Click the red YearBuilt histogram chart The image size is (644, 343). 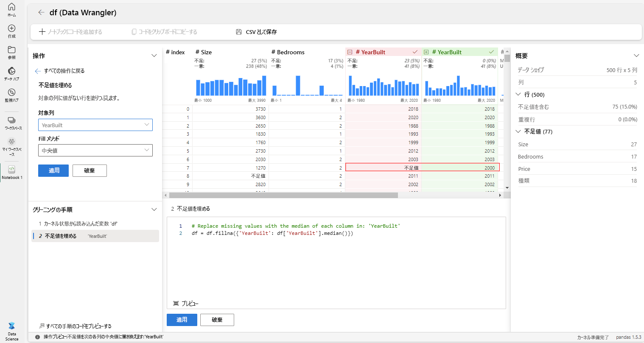point(384,86)
